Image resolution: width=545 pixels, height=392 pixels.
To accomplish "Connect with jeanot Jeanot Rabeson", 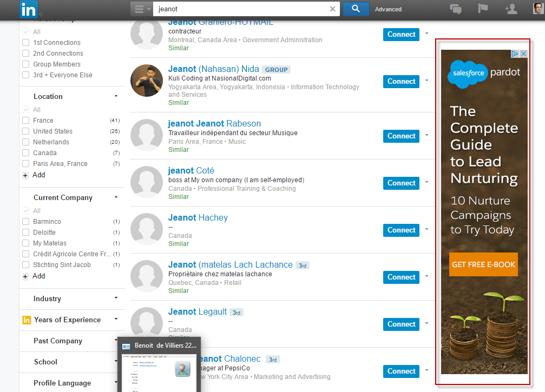I will pyautogui.click(x=401, y=136).
